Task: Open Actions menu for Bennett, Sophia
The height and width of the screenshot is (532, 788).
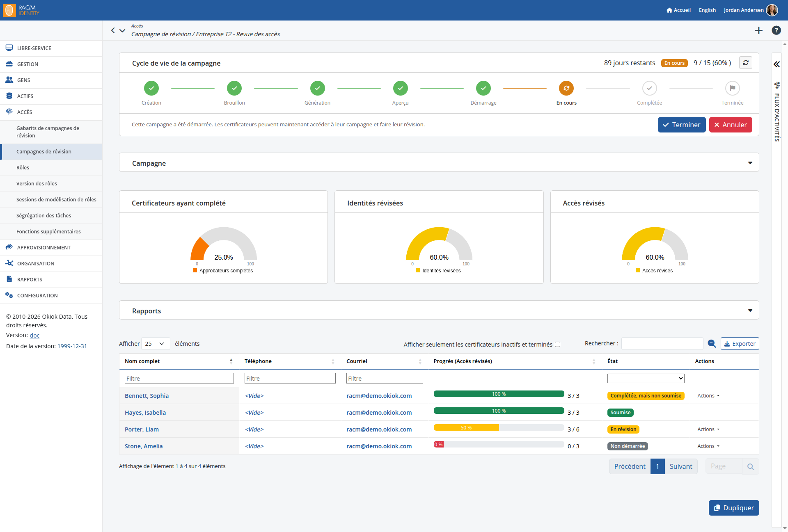Action: [x=708, y=396]
